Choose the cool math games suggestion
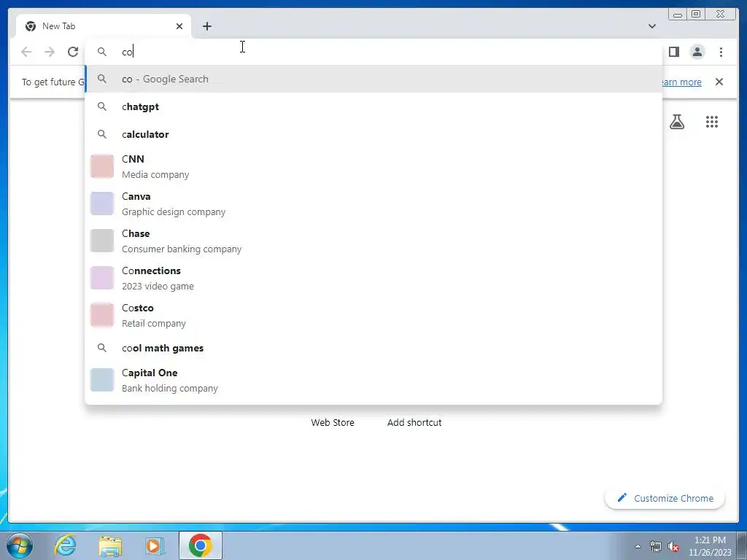 coord(373,348)
